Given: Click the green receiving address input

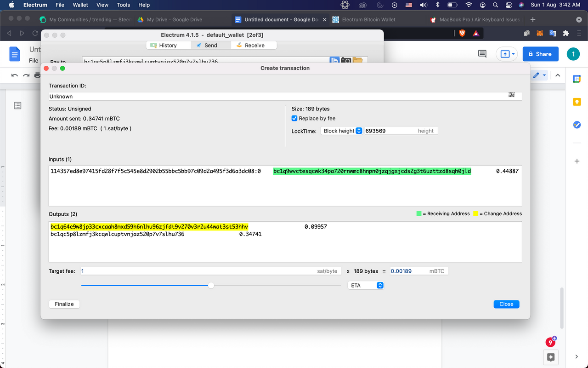Looking at the screenshot, I should point(372,171).
